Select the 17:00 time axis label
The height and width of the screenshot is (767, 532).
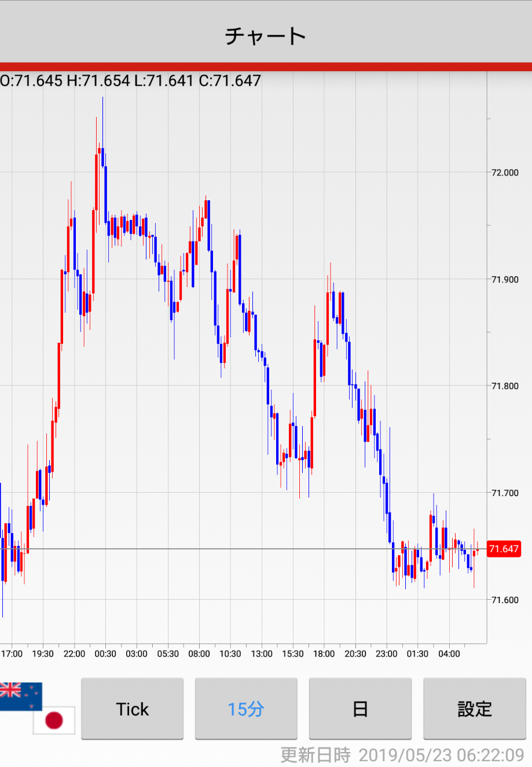pos(12,654)
